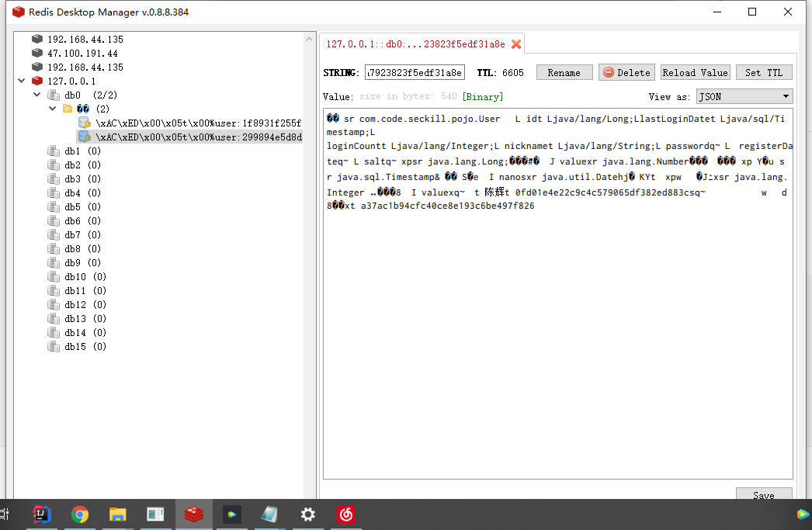The height and width of the screenshot is (530, 812).
Task: Click the Reload Value button
Action: click(695, 72)
